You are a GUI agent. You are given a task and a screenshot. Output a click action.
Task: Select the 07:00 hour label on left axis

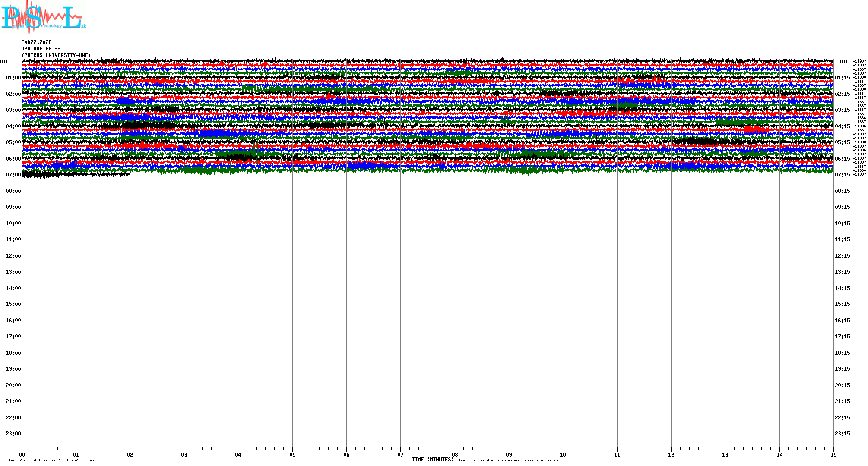click(13, 175)
